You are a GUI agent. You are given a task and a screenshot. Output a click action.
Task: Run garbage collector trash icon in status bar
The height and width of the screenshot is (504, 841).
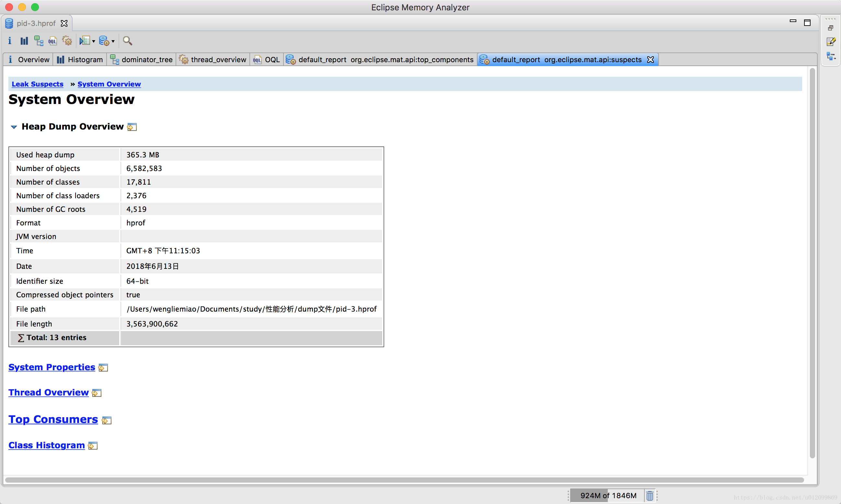[650, 496]
